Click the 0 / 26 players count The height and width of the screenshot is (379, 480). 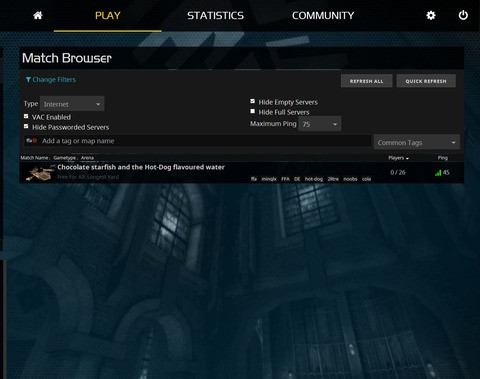point(398,172)
